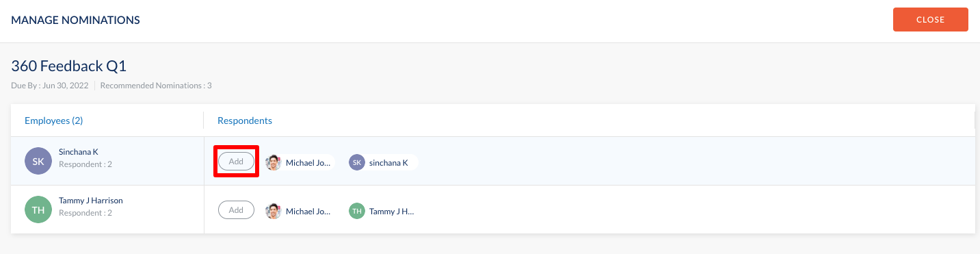
Task: Click Michael Jo... photo in Tammy's respondents
Action: point(274,211)
